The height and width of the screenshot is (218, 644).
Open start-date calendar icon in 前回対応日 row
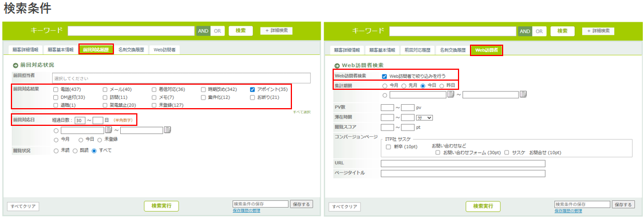coord(108,130)
